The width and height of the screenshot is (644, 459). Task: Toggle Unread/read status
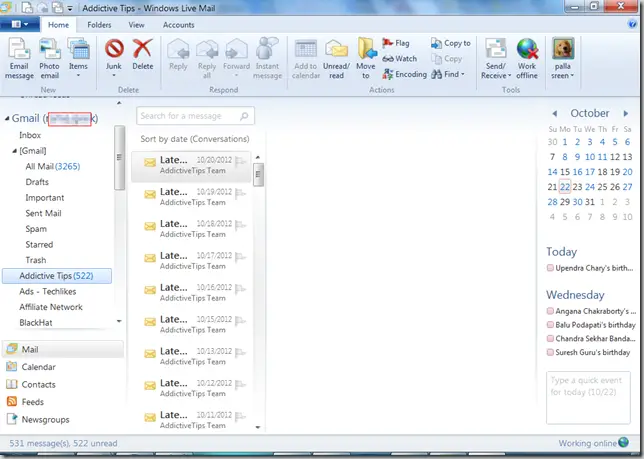point(337,56)
